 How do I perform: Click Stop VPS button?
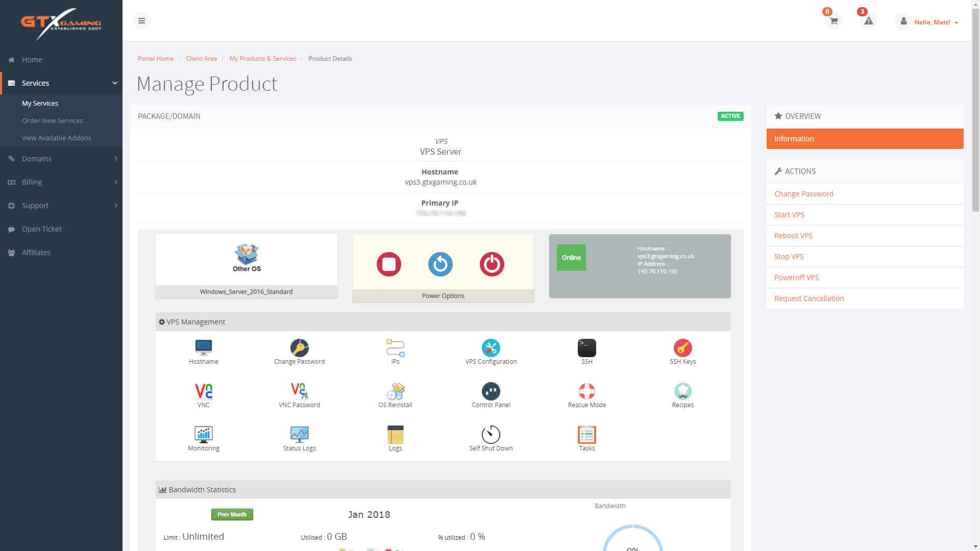coord(789,256)
